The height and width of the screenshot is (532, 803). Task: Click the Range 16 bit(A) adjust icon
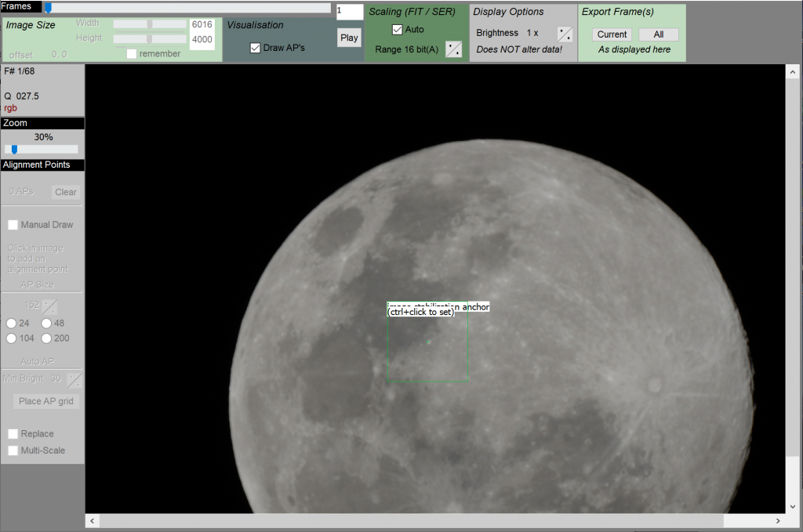454,49
